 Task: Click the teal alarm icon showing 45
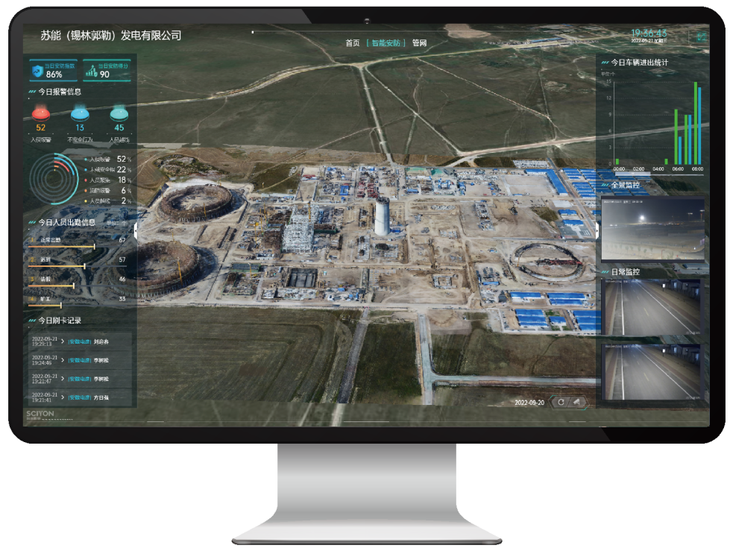pyautogui.click(x=119, y=114)
